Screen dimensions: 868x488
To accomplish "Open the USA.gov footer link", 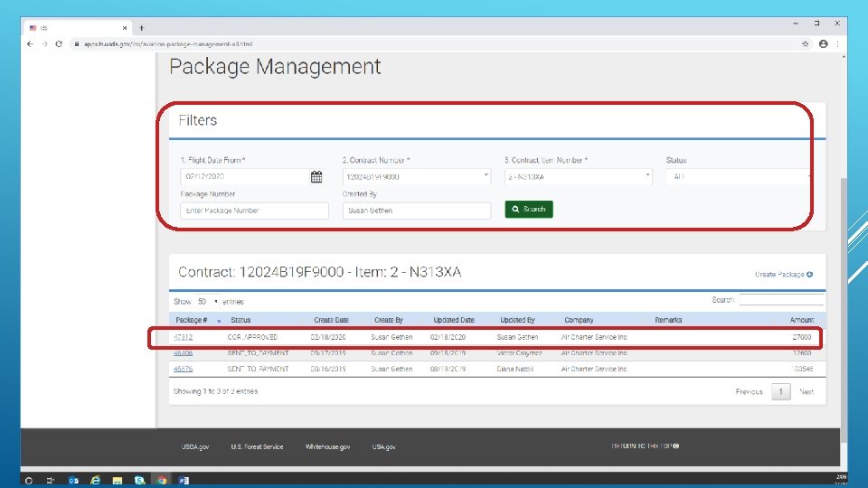I will 383,446.
